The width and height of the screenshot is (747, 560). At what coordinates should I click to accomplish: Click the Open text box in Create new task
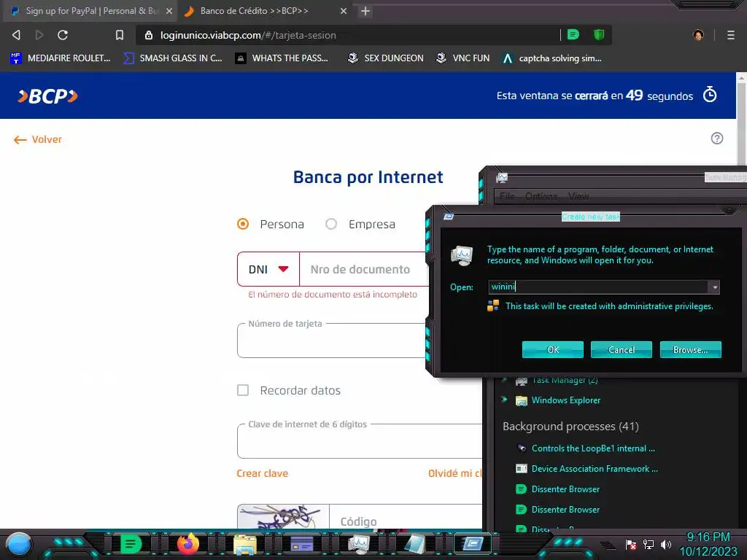click(598, 287)
